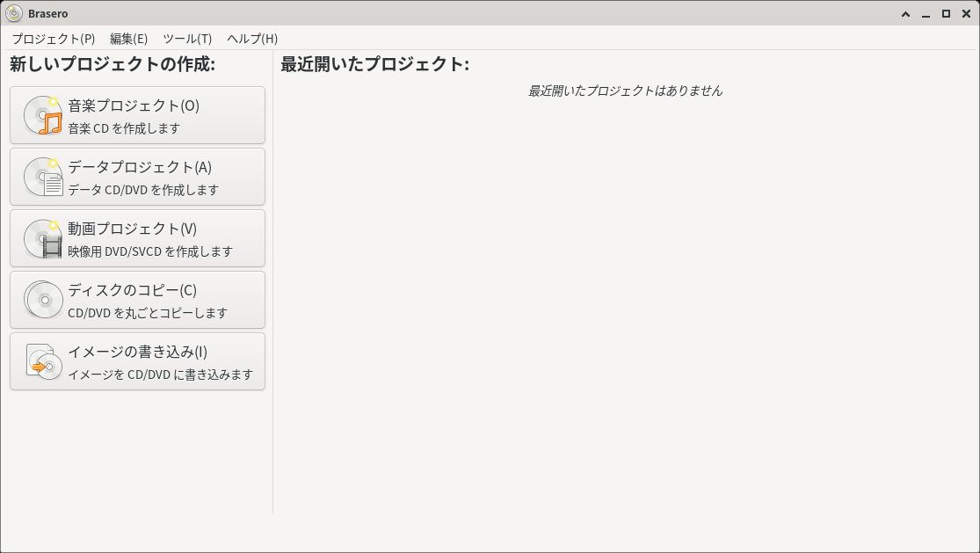Maximize the Brasero window
Viewport: 980px width, 553px height.
click(x=947, y=14)
